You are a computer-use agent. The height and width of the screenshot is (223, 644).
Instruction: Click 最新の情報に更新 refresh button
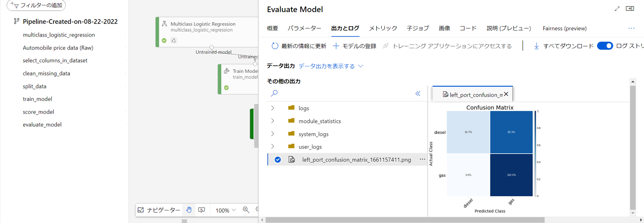(299, 46)
